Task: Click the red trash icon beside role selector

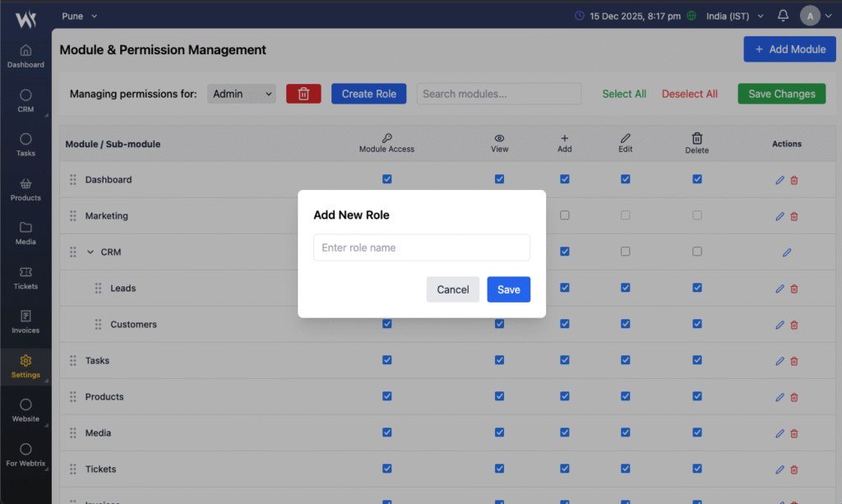Action: (x=303, y=94)
